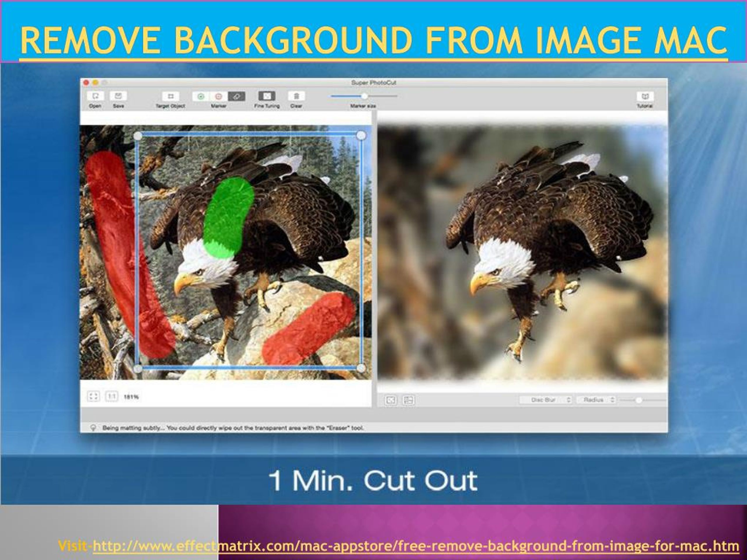The width and height of the screenshot is (747, 560).
Task: Click the red close window button
Action: (x=86, y=83)
